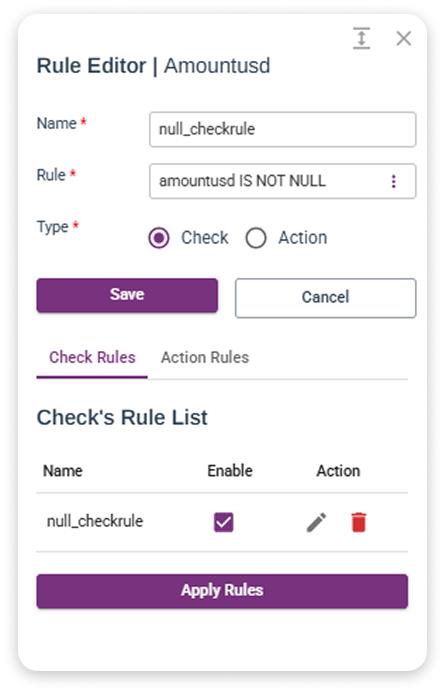
Task: Click the Cancel button
Action: coord(325,297)
